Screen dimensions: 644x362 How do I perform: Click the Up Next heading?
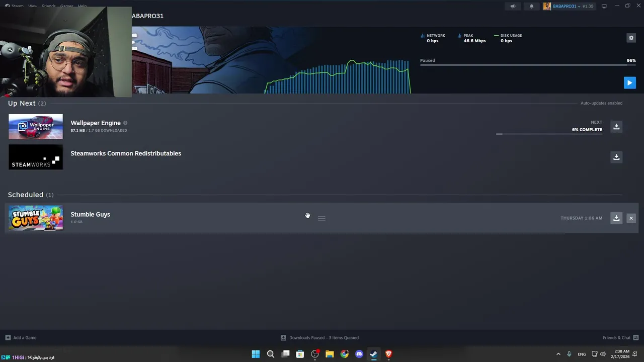click(x=22, y=103)
